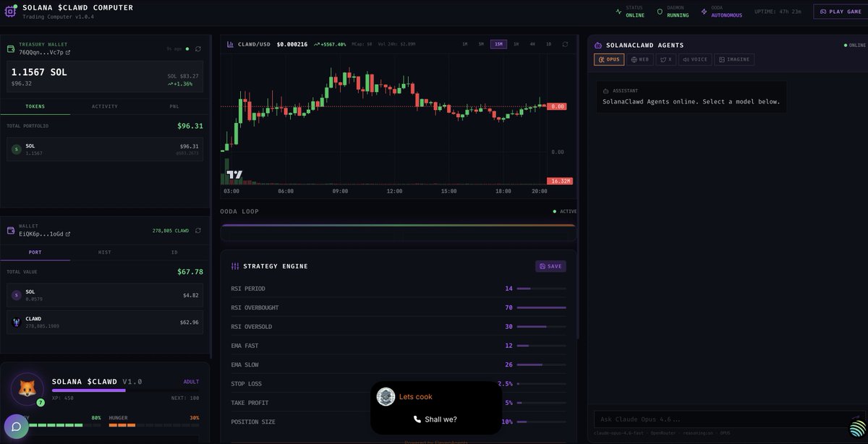
Task: Enable the WEB agent mode
Action: coord(640,59)
